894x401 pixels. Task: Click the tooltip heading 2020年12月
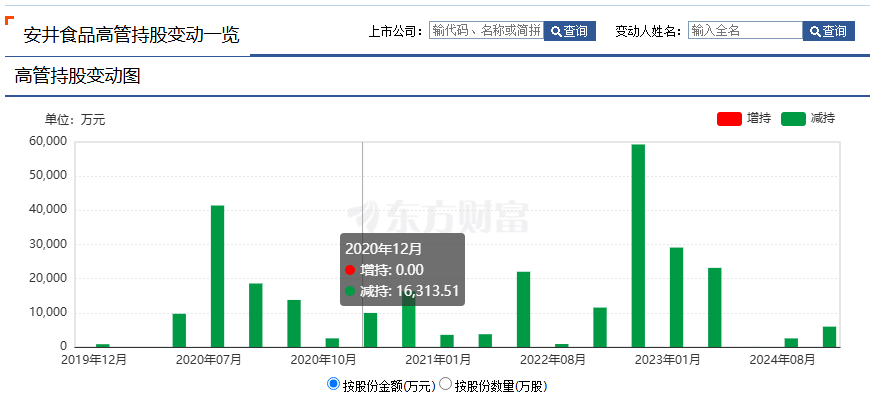point(384,249)
